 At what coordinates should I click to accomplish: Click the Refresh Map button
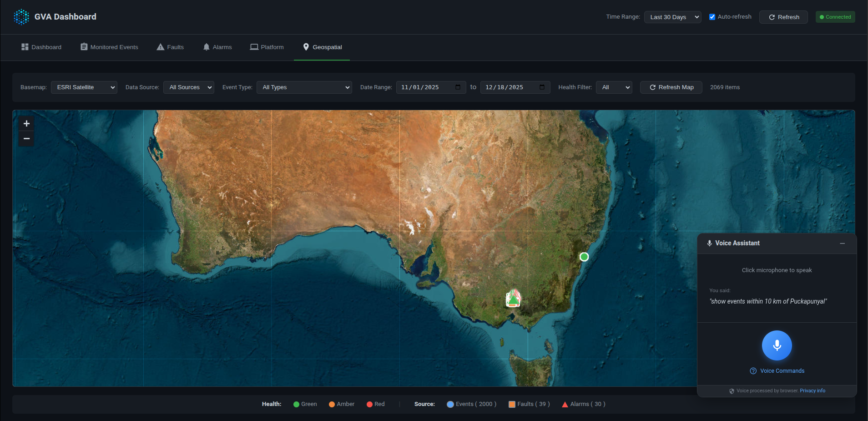(671, 87)
